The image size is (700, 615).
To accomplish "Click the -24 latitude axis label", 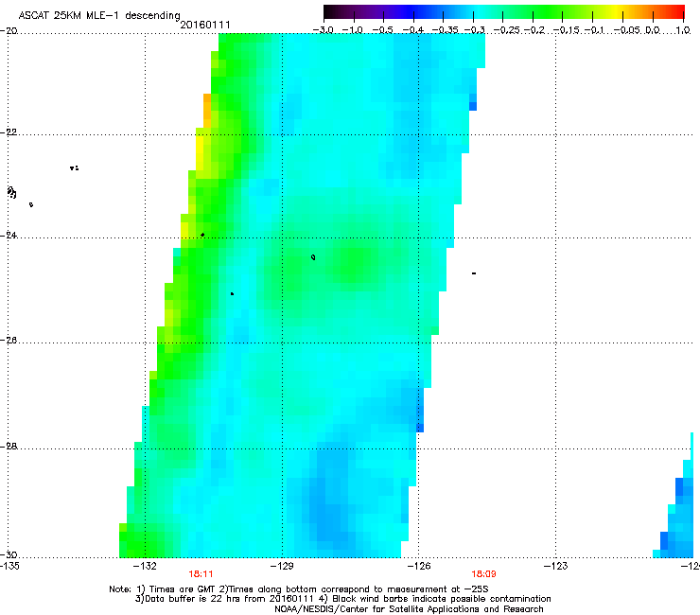I will pyautogui.click(x=9, y=235).
